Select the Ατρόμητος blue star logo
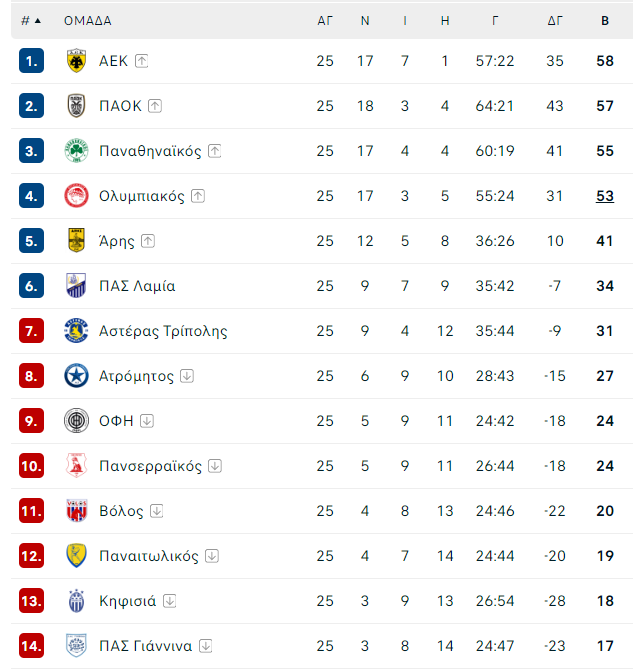 coord(77,376)
